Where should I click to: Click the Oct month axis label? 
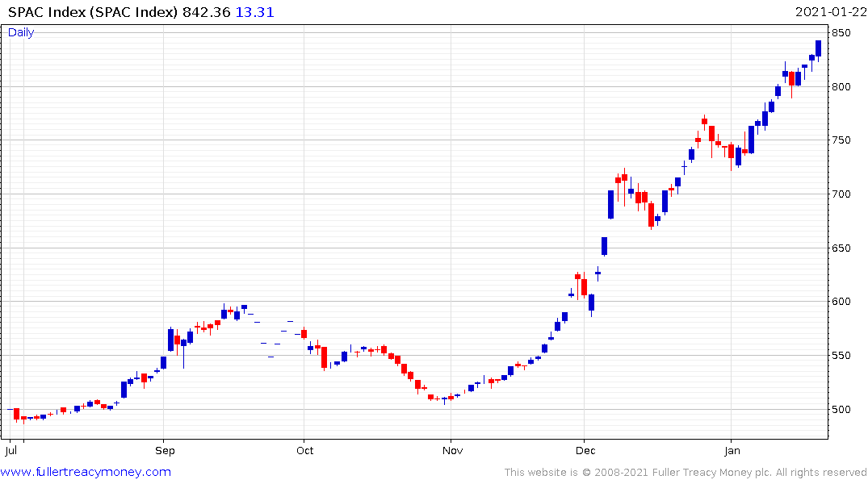[305, 450]
